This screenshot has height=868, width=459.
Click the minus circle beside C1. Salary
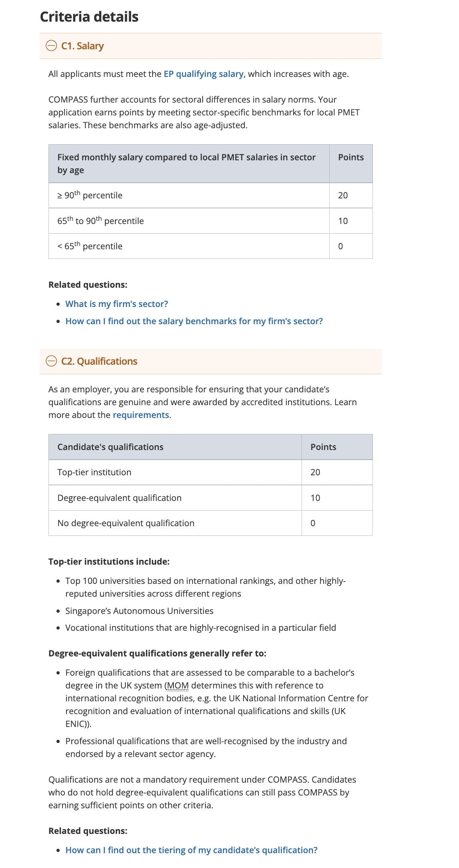tap(51, 46)
